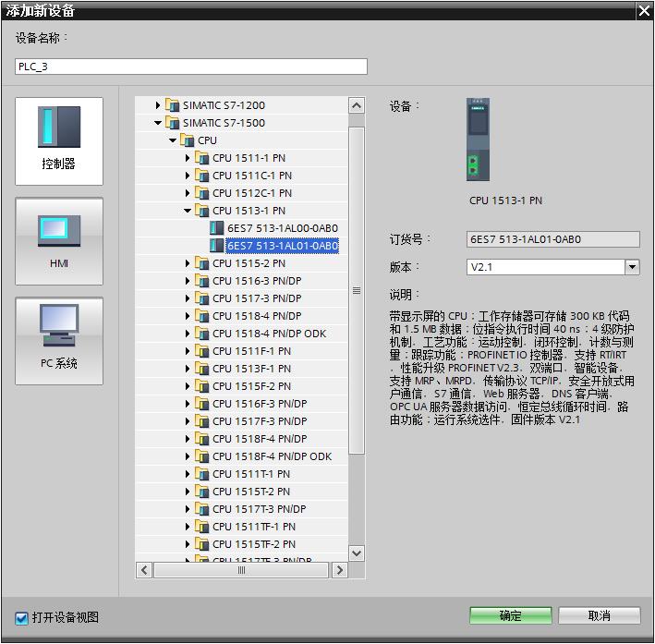
Task: Expand the SIMATIC S7-1200 tree node
Action: click(157, 105)
